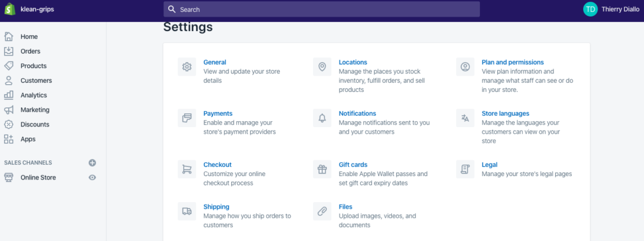
Task: Open the Files paperclip icon
Action: click(x=322, y=211)
